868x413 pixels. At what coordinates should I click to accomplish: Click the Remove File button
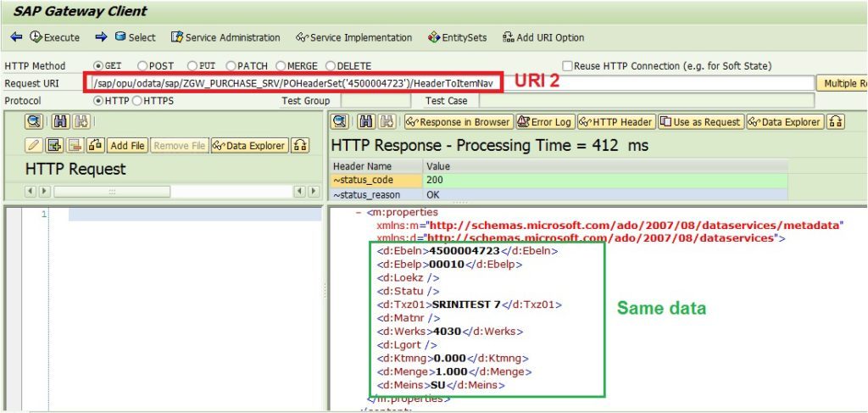(x=180, y=146)
